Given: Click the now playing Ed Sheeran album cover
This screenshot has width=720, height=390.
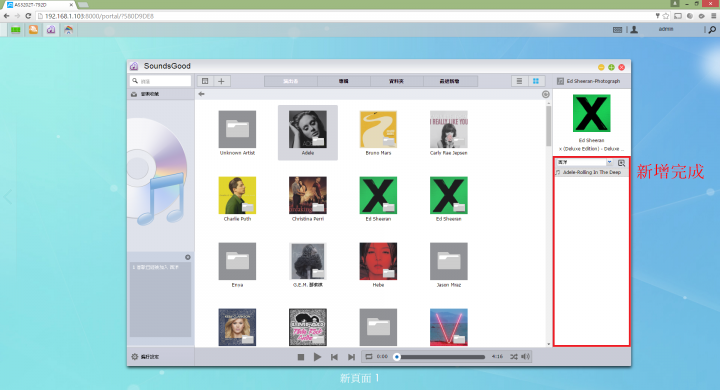Looking at the screenshot, I should (x=591, y=113).
